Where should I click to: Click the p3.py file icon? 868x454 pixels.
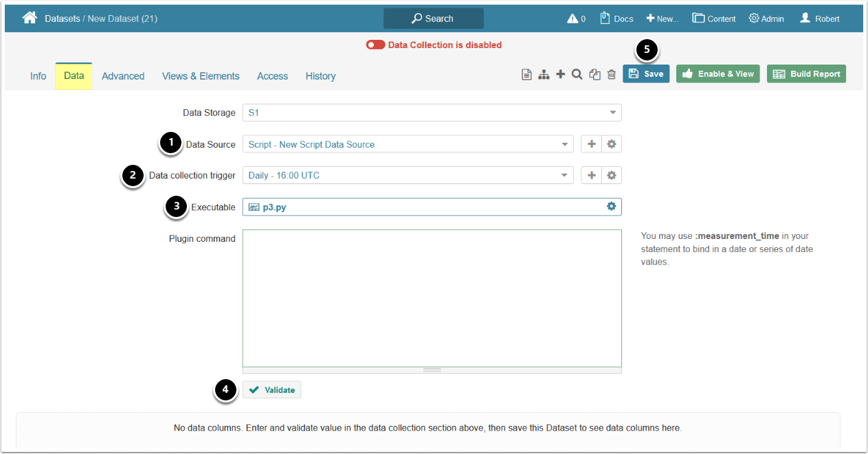point(254,207)
